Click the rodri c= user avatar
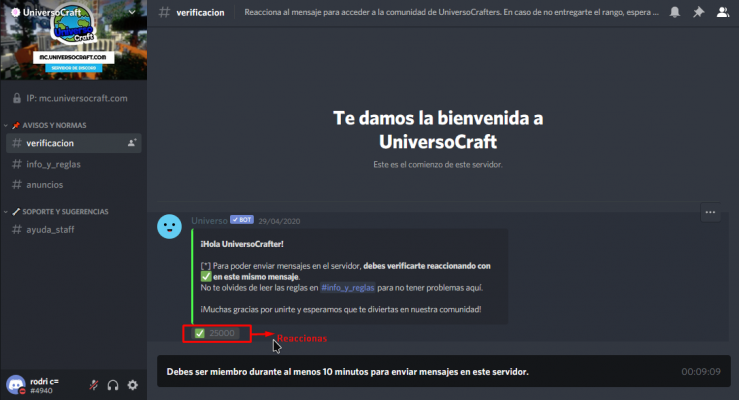The image size is (739, 400). (16, 385)
